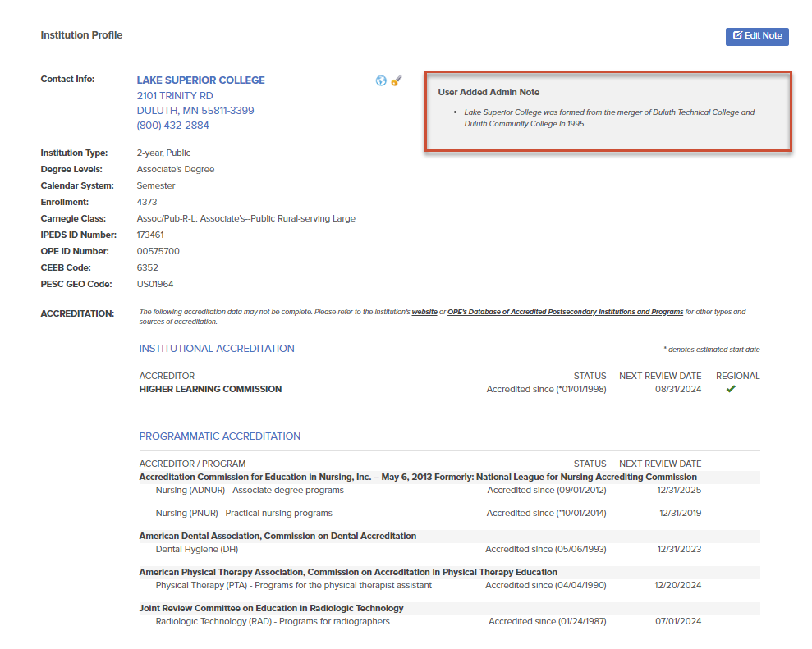Click Accredited since (05/06/1993) status
This screenshot has height=649, width=812.
(x=546, y=549)
